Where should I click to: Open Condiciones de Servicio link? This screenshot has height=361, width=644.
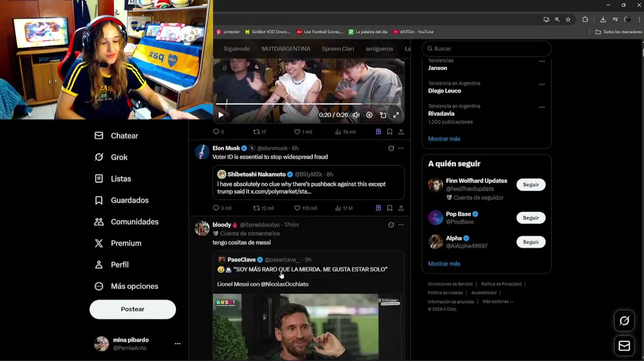point(450,284)
